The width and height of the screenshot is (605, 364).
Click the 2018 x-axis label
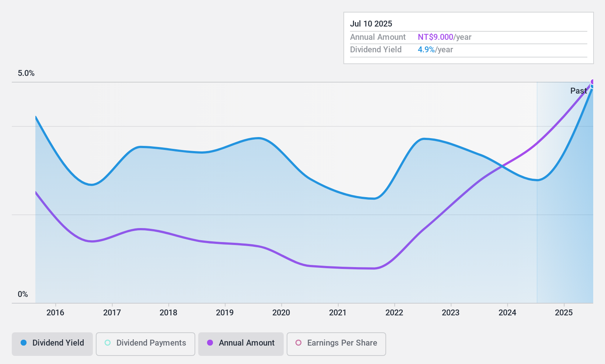[x=168, y=313]
